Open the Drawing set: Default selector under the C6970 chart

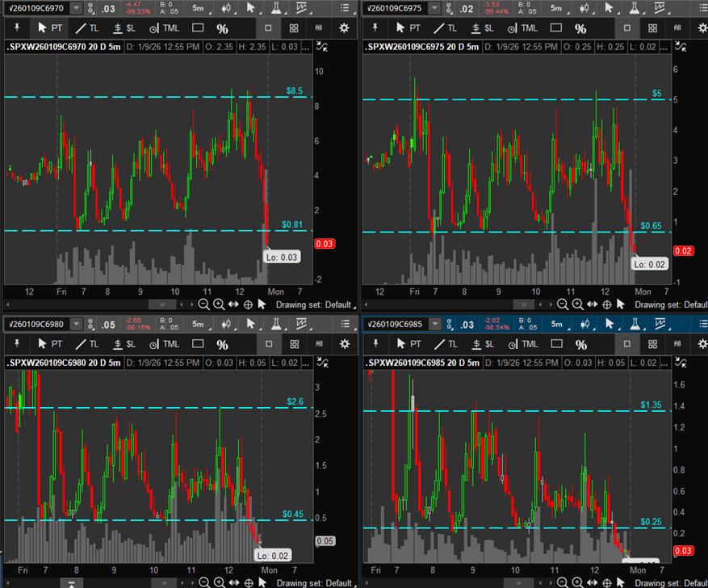pyautogui.click(x=316, y=304)
